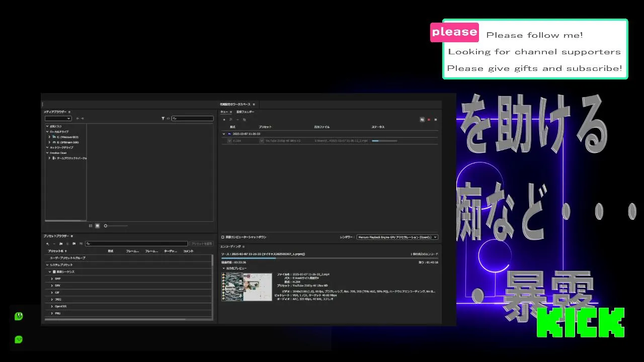This screenshot has height=362, width=644.
Task: Expand the C: drive in Media Browser
Action: click(49, 137)
